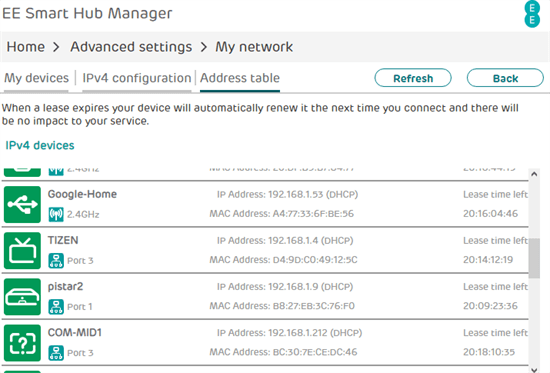Screen dimensions: 550x373
Task: Open Advanced settings breadcrumb link
Action: click(x=131, y=47)
